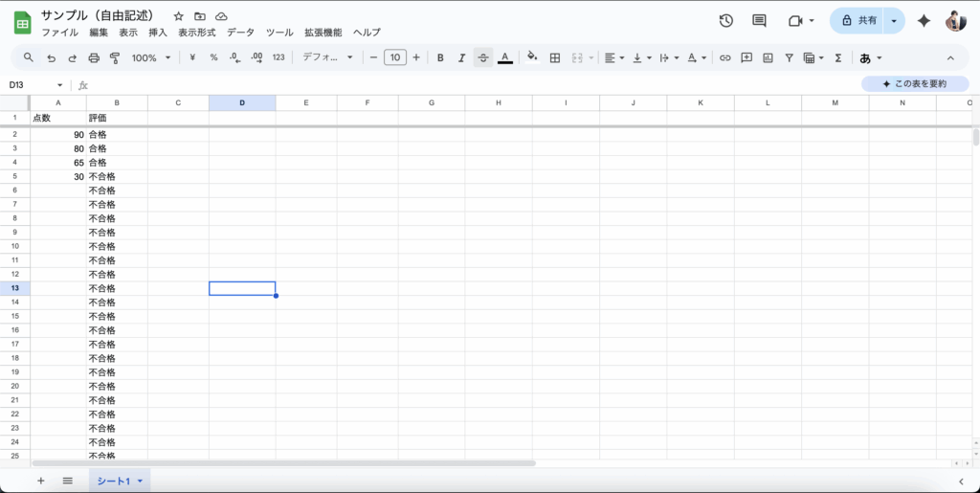Show the all sheets list
Viewport: 980px width, 493px height.
pos(68,481)
